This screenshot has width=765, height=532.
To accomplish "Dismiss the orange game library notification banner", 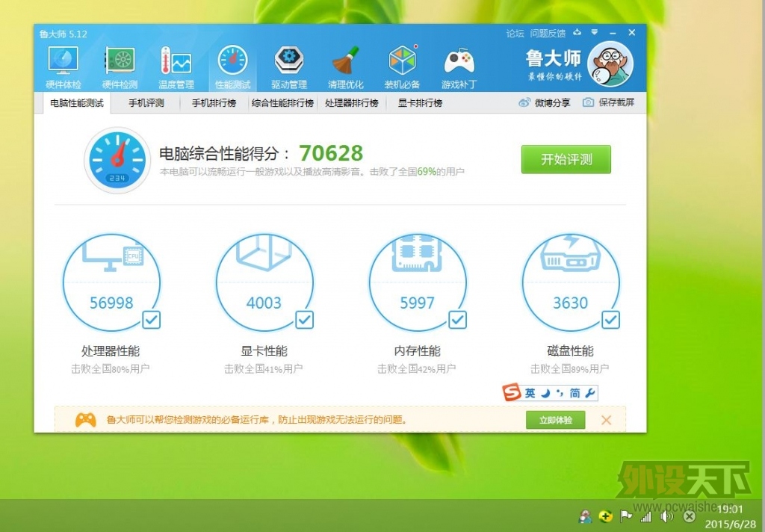I will tap(606, 421).
